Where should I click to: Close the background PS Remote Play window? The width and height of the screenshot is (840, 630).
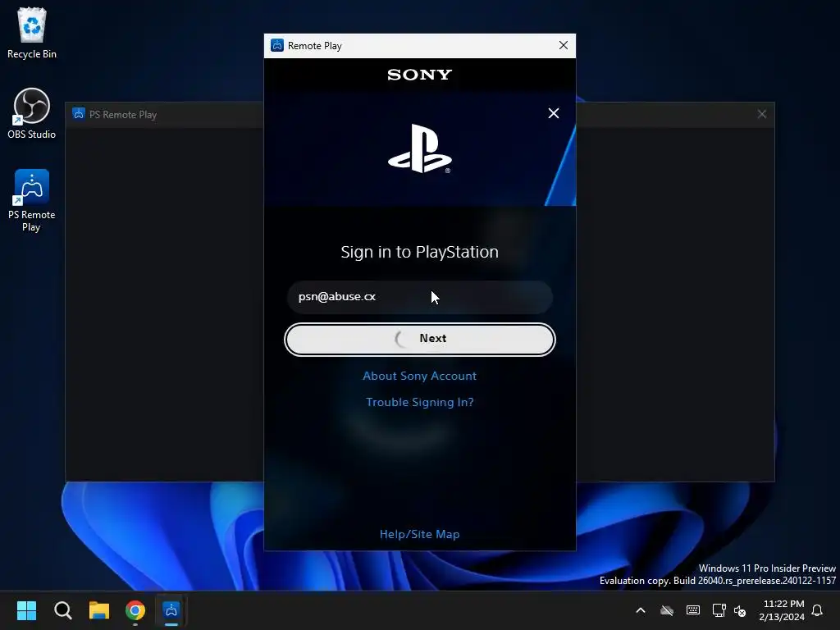(x=762, y=114)
